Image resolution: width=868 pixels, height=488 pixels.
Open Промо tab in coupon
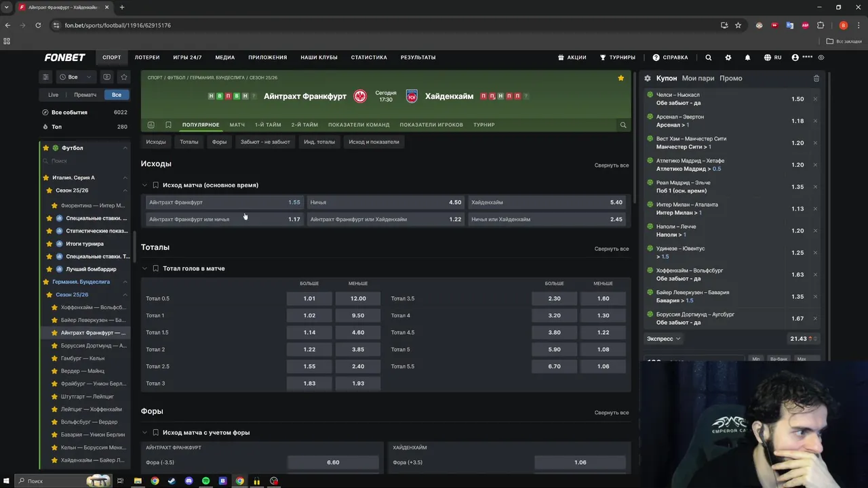(731, 79)
